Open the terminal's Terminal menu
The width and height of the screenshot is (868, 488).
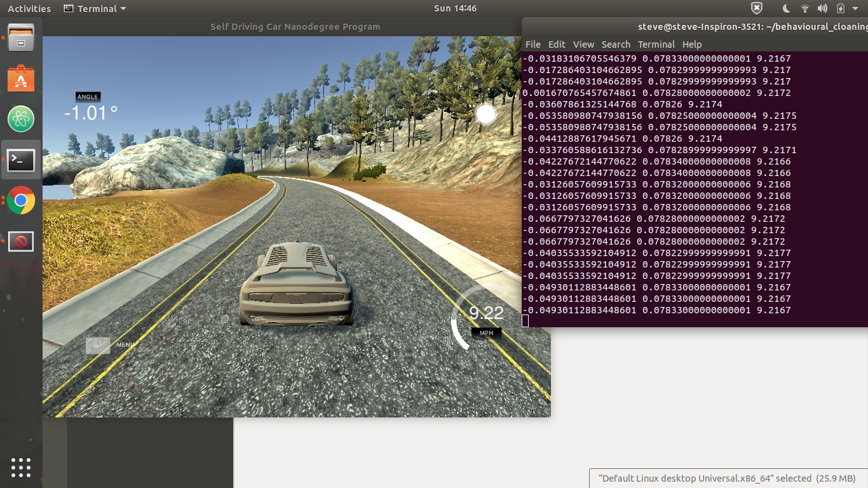coord(656,44)
